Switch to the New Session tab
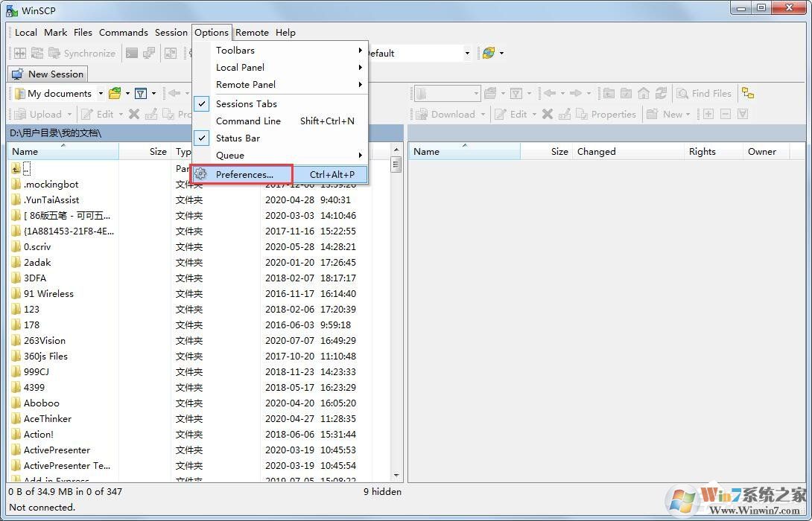Viewport: 812px width, 521px height. [x=48, y=74]
